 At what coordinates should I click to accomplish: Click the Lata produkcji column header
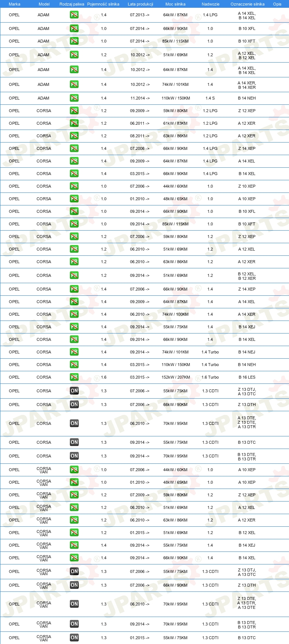(140, 4)
